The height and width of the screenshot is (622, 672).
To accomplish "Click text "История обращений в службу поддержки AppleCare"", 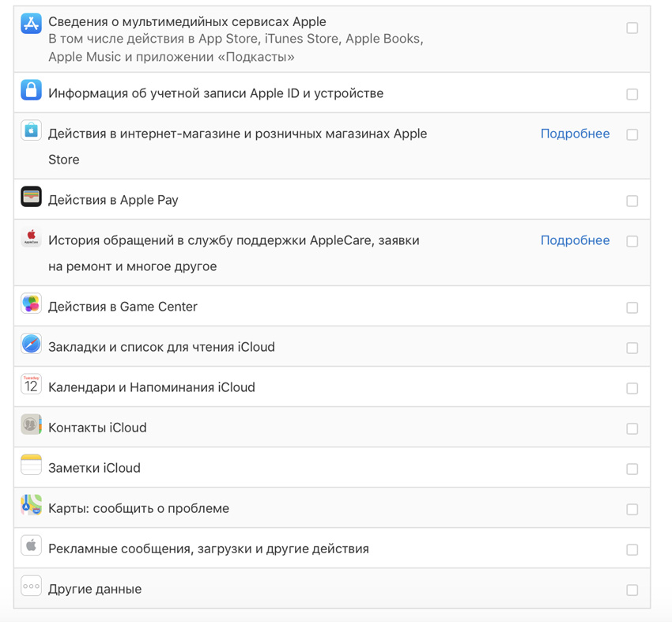I will [x=210, y=240].
